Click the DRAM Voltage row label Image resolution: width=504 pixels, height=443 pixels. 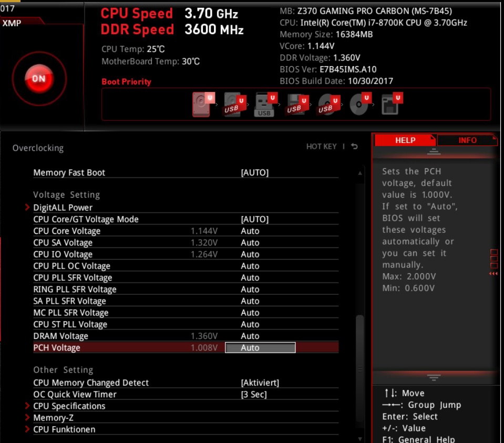coord(60,336)
